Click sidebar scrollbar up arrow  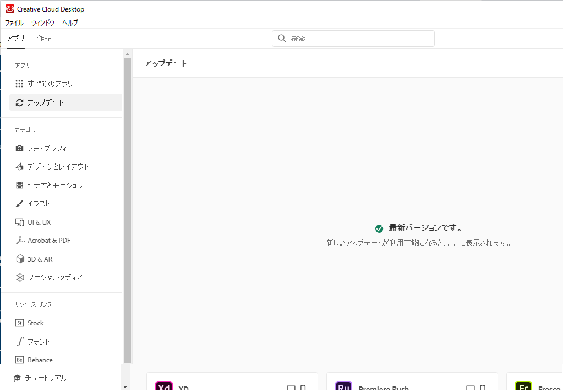click(x=127, y=54)
